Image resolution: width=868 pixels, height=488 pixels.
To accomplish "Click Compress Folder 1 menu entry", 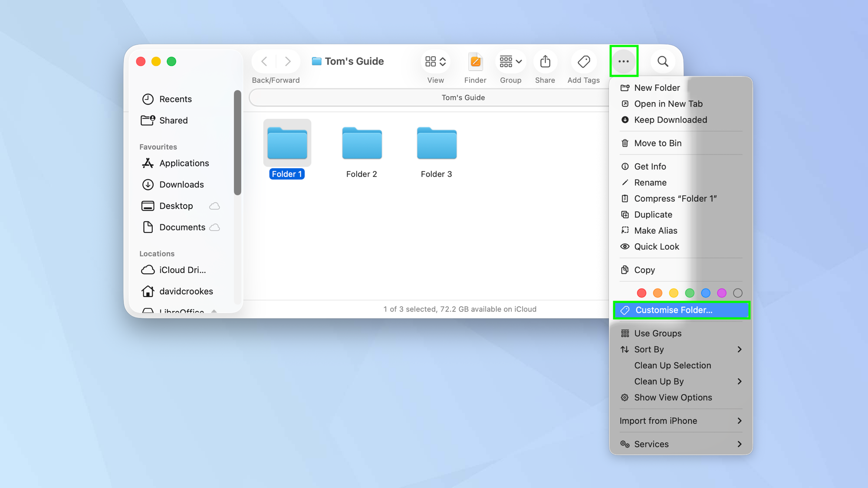I will coord(675,198).
